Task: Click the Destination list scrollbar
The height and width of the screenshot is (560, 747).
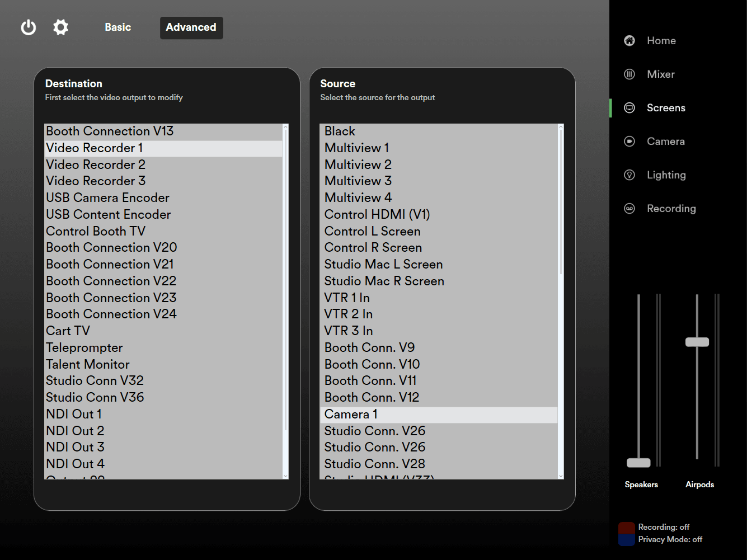Action: [x=285, y=280]
